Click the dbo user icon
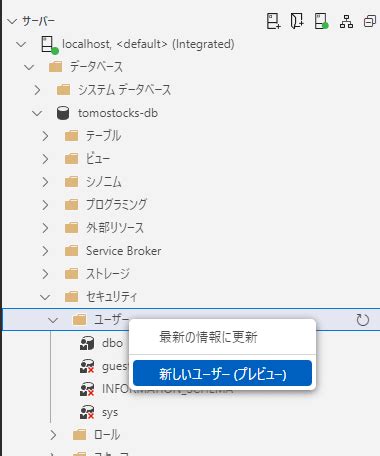 tap(87, 343)
